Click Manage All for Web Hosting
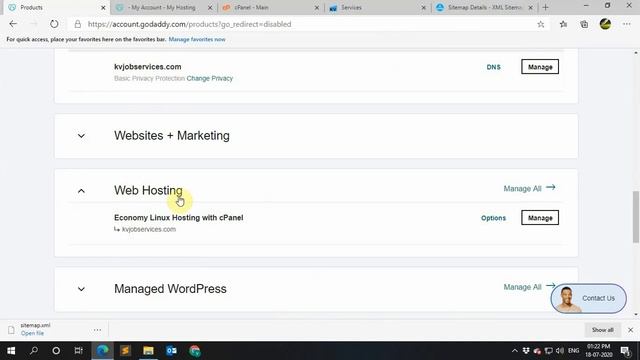This screenshot has width=640, height=360. pyautogui.click(x=529, y=188)
